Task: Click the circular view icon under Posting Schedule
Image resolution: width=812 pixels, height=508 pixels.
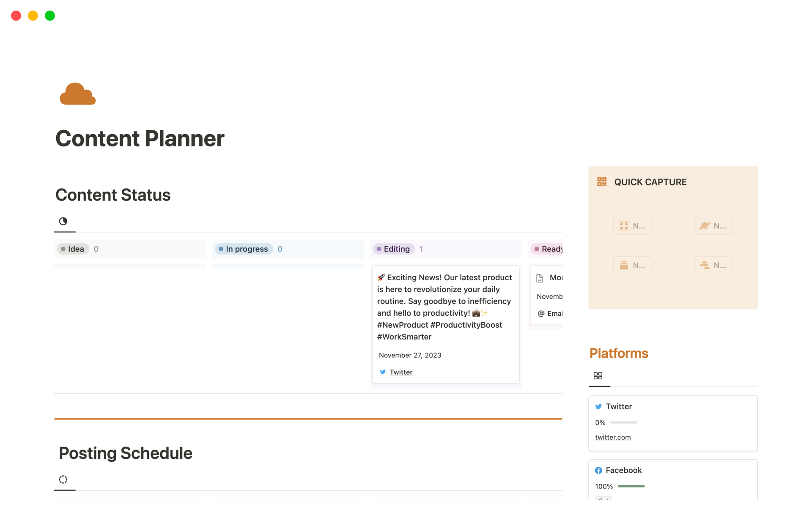Action: click(63, 479)
